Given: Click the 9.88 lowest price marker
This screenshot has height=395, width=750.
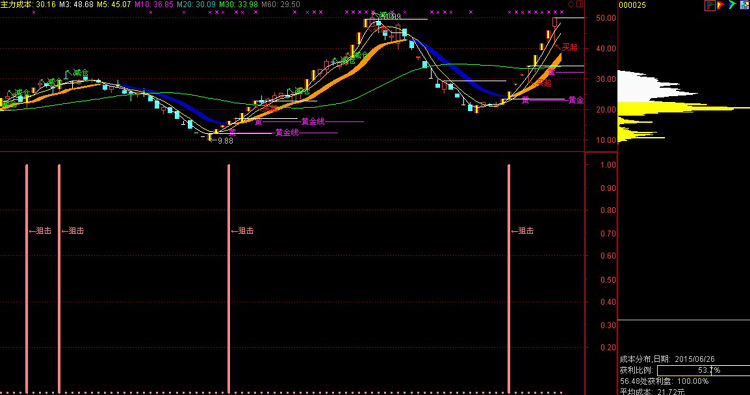Looking at the screenshot, I should click(x=224, y=141).
